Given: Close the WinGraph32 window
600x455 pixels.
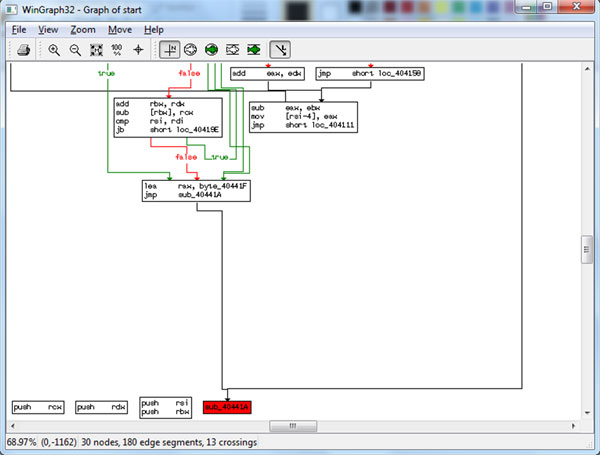Looking at the screenshot, I should [576, 7].
